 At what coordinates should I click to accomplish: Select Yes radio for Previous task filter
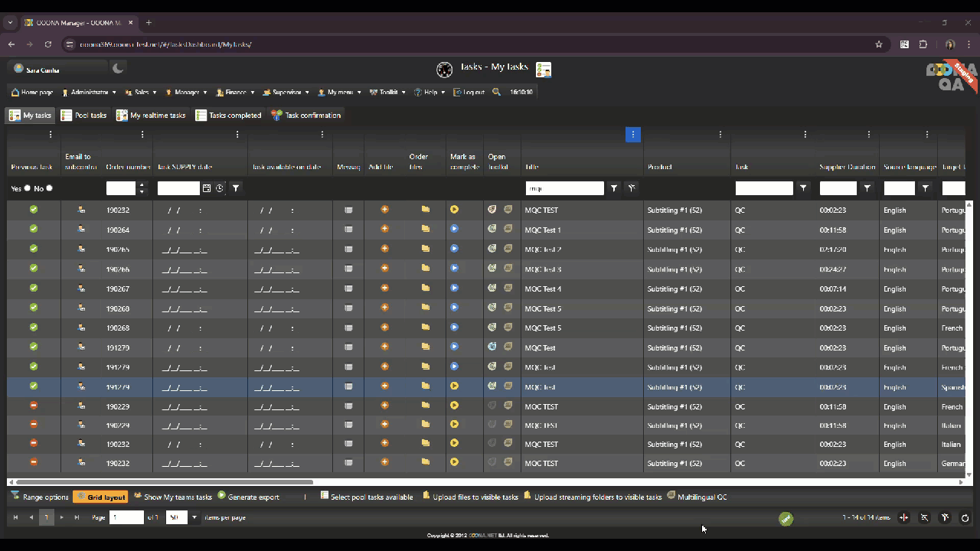pos(28,188)
